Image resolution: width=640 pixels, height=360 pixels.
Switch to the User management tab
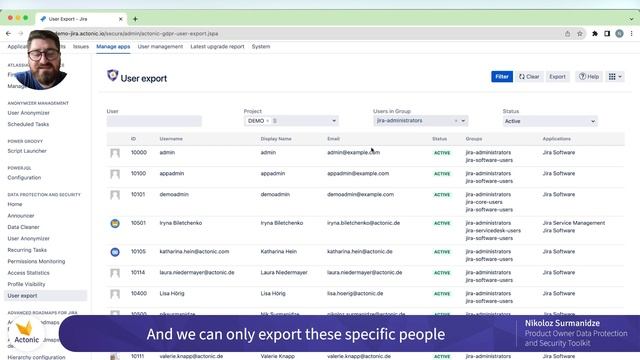[160, 47]
